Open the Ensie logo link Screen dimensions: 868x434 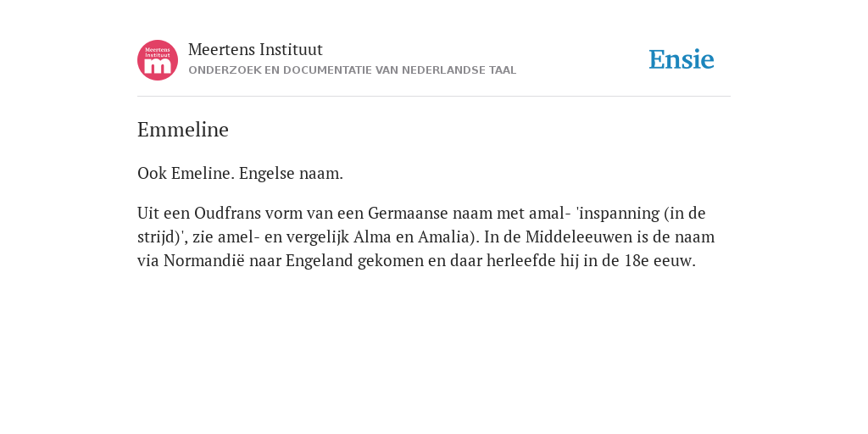tap(682, 59)
